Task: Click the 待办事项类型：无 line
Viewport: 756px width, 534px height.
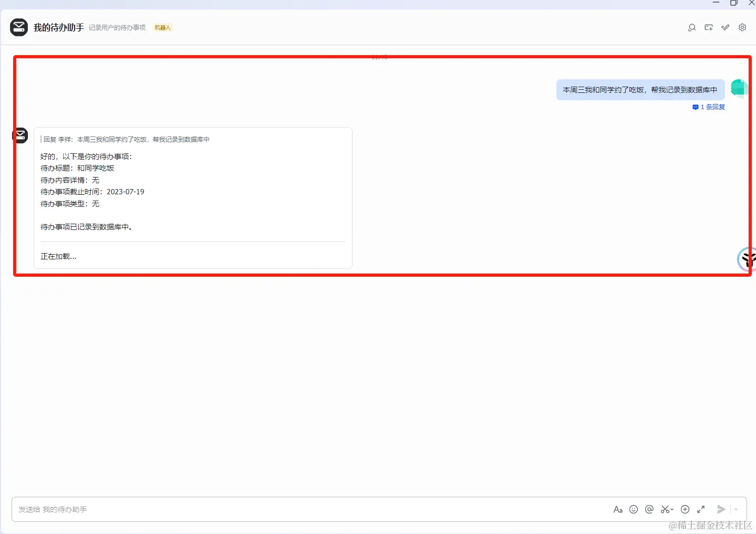Action: click(x=70, y=204)
